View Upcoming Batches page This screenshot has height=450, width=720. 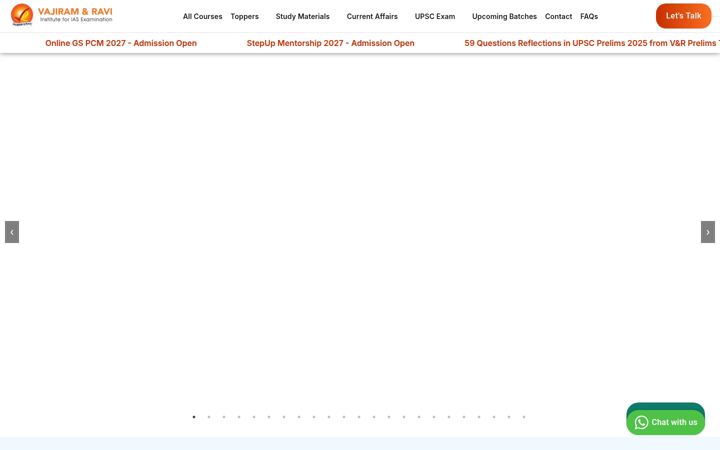(x=504, y=17)
